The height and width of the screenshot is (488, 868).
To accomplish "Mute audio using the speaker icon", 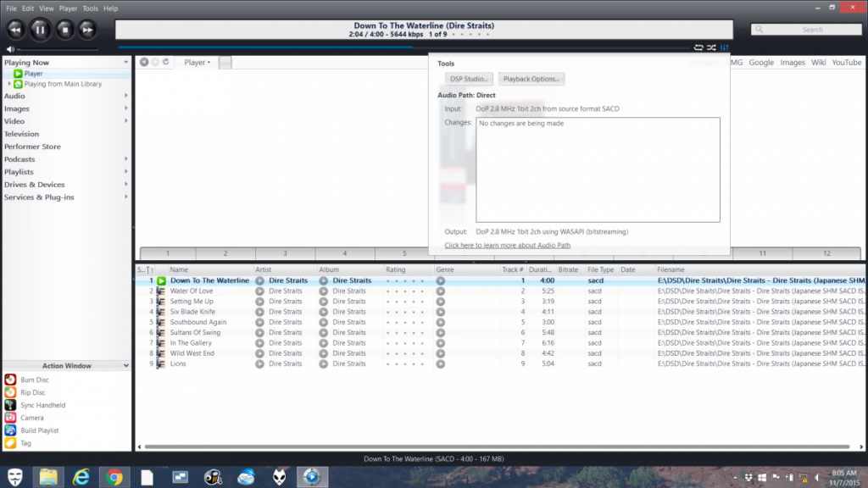I will click(x=10, y=48).
